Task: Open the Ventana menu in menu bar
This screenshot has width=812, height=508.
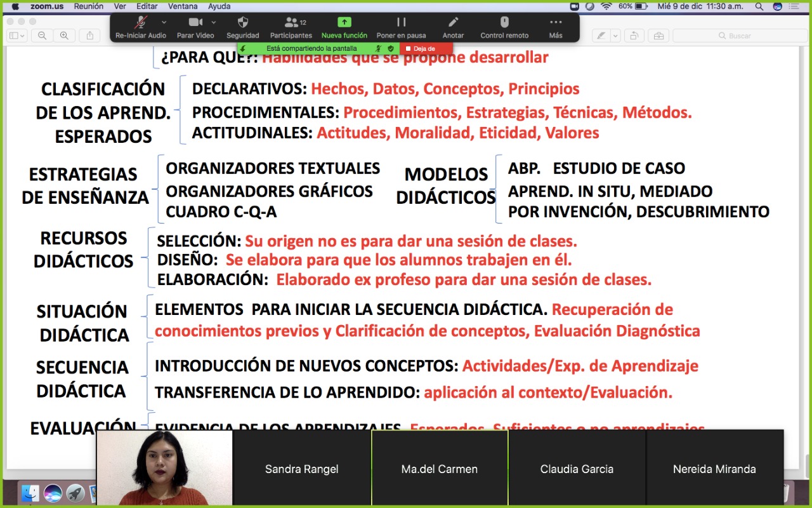Action: tap(183, 6)
